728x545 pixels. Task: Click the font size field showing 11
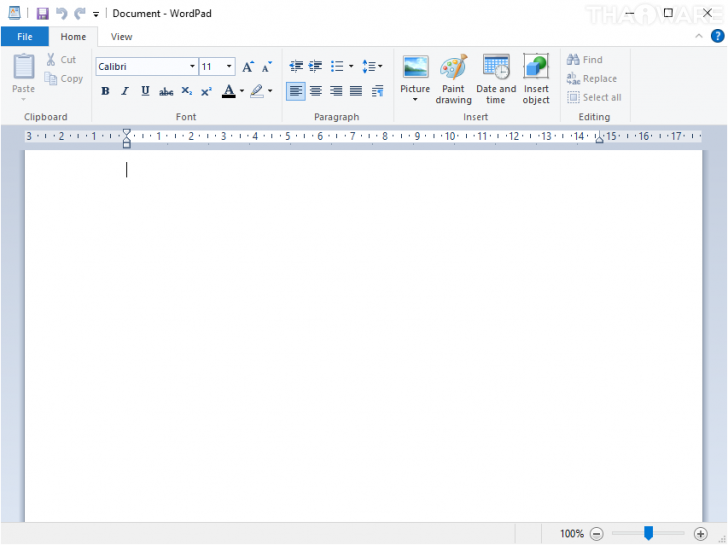(212, 66)
